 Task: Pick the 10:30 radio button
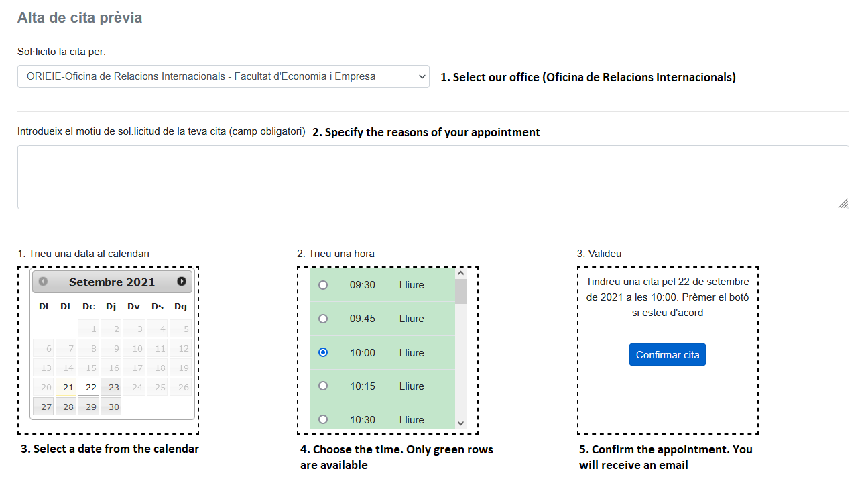[323, 419]
